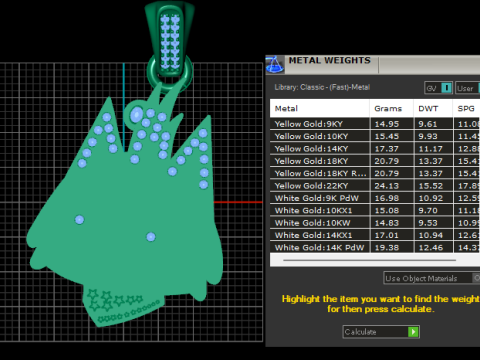
Task: Select the large oval gem on pendant
Action: pos(136,115)
